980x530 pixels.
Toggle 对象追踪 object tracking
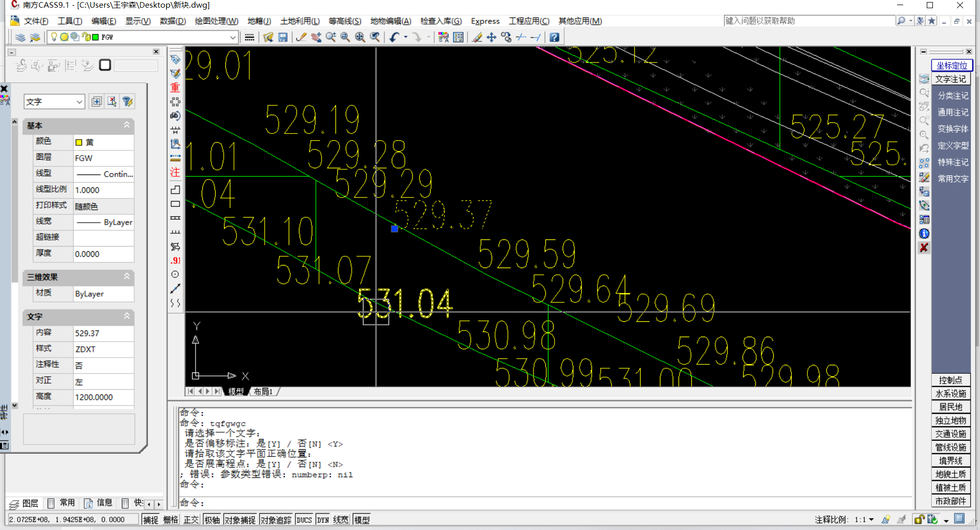point(276,520)
